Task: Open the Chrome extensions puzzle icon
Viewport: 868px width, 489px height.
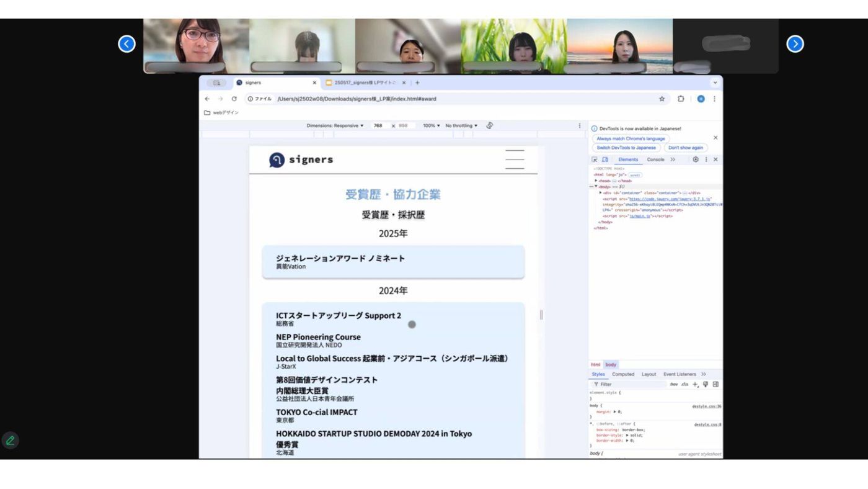Action: pos(681,99)
